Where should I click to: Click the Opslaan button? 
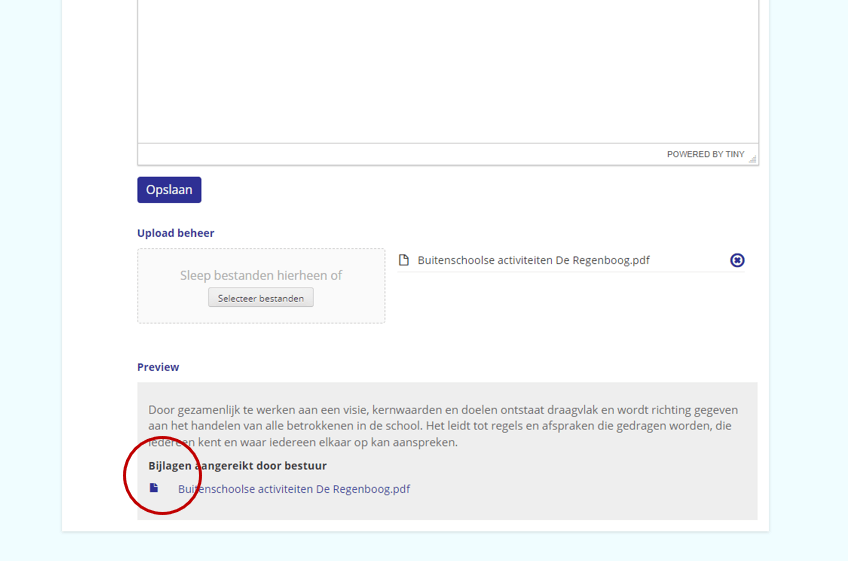coord(169,190)
